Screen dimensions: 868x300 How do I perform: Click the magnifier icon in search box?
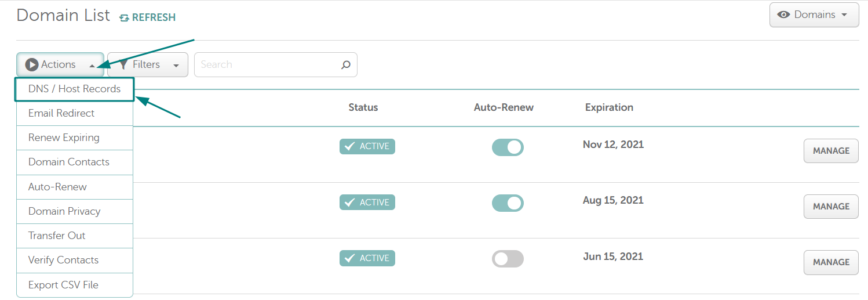(x=346, y=65)
